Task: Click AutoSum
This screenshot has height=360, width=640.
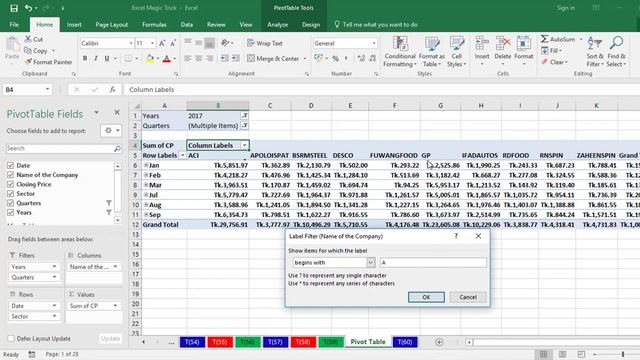Action: click(558, 39)
